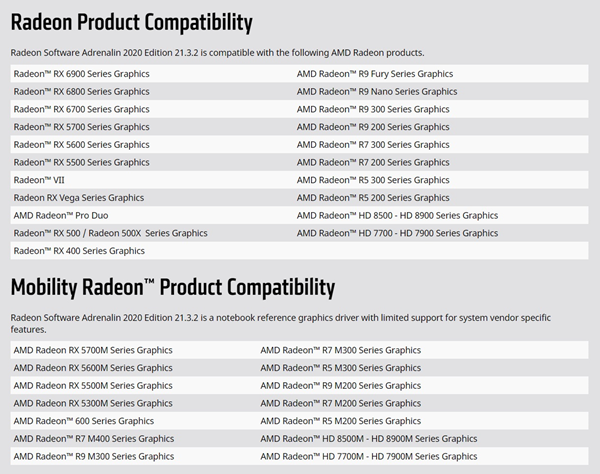Click AMD Radeon HD 8500 - HD 8900 Series entry
This screenshot has width=600, height=474.
coord(397,215)
